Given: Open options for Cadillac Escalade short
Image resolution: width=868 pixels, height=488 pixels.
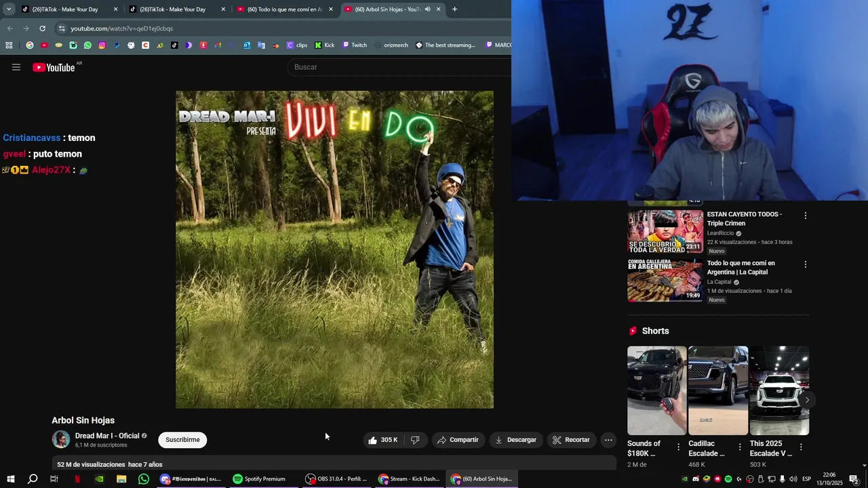Looking at the screenshot, I should [x=740, y=447].
